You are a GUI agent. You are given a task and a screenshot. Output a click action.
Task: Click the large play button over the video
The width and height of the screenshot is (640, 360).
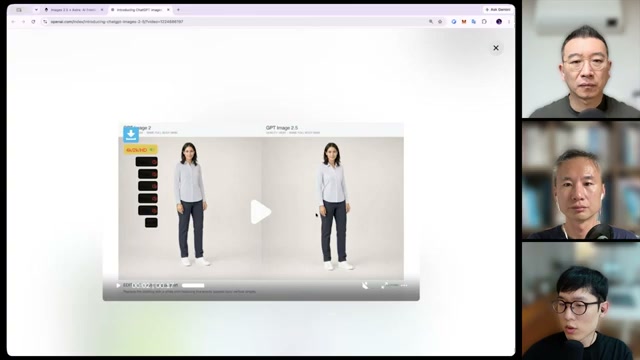coord(260,212)
